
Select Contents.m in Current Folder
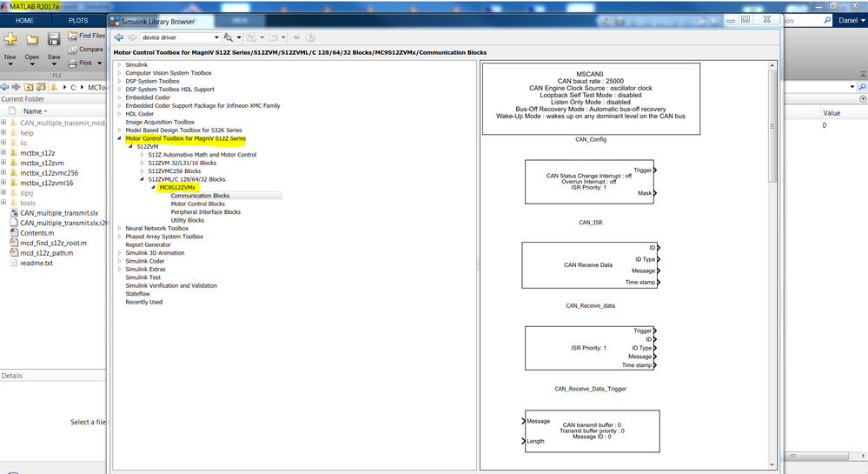point(37,233)
